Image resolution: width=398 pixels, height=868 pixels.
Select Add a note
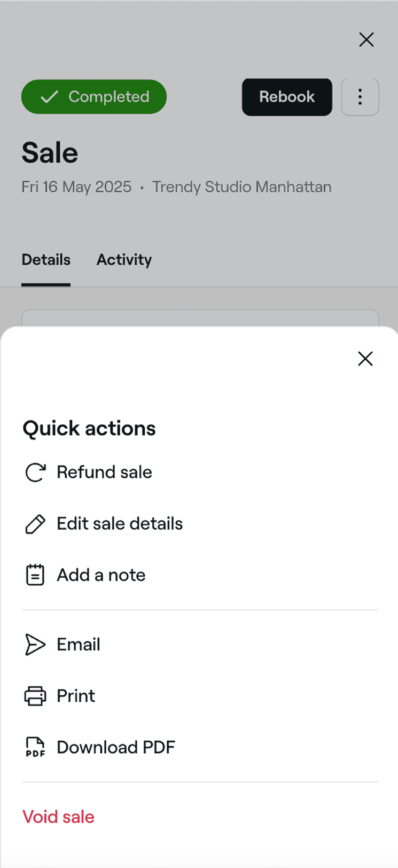(x=101, y=574)
